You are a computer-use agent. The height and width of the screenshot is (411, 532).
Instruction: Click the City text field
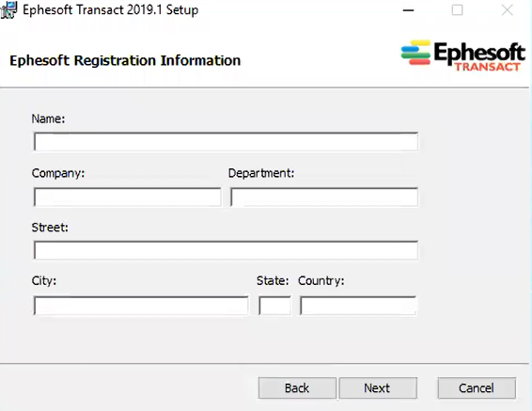(141, 306)
